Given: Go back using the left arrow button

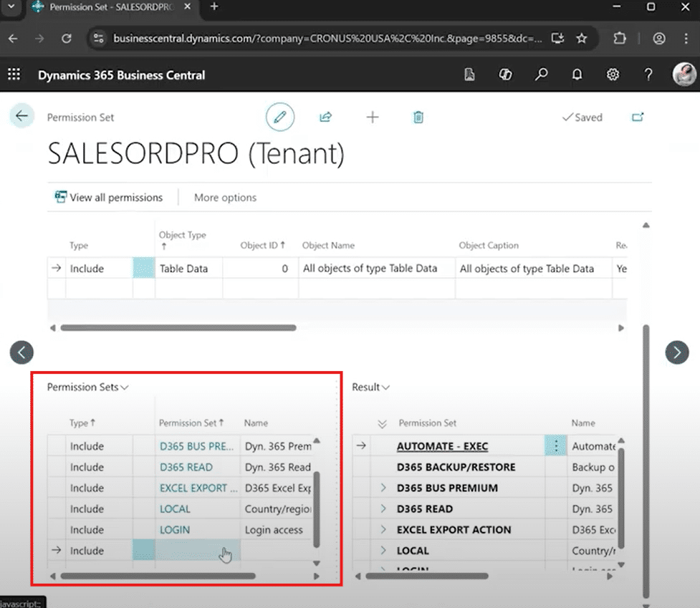Looking at the screenshot, I should coord(21,116).
